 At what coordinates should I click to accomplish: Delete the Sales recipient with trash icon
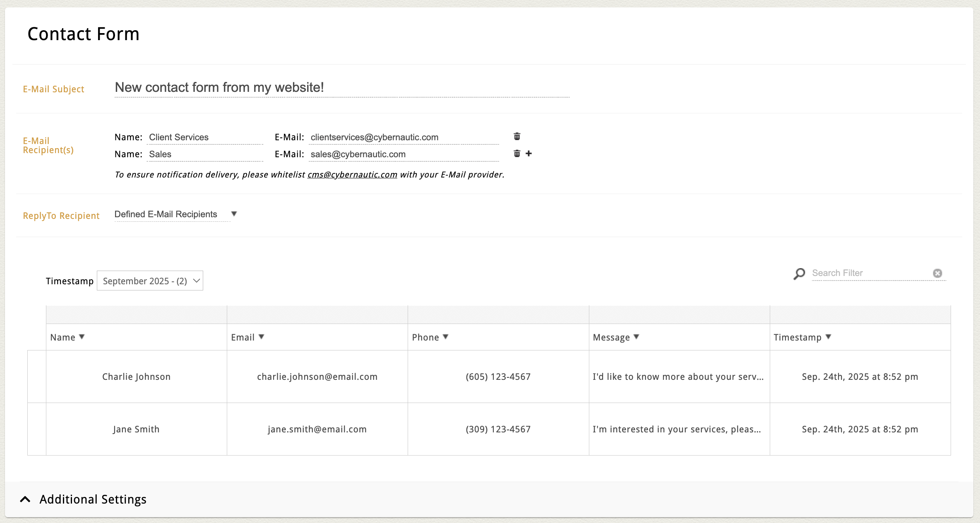coord(517,154)
